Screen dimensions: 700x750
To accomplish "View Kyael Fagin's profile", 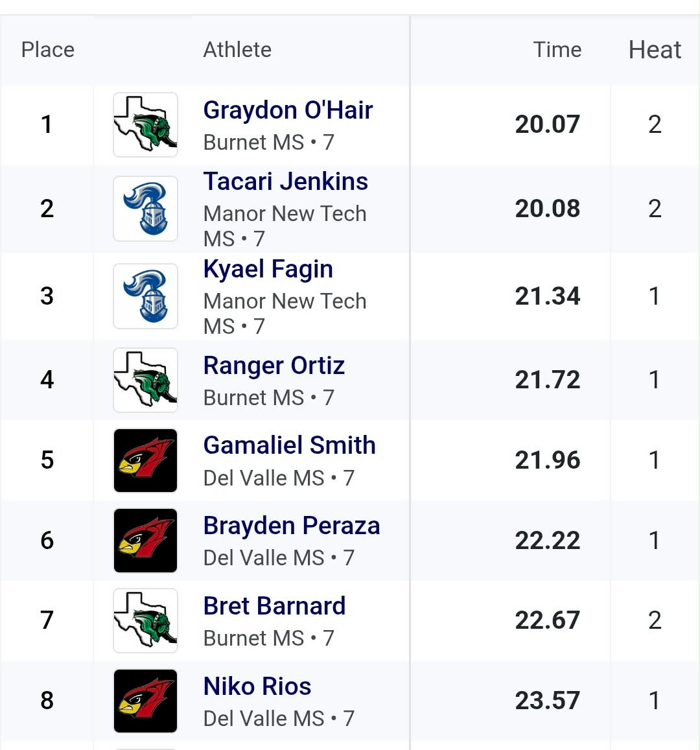I will [268, 269].
